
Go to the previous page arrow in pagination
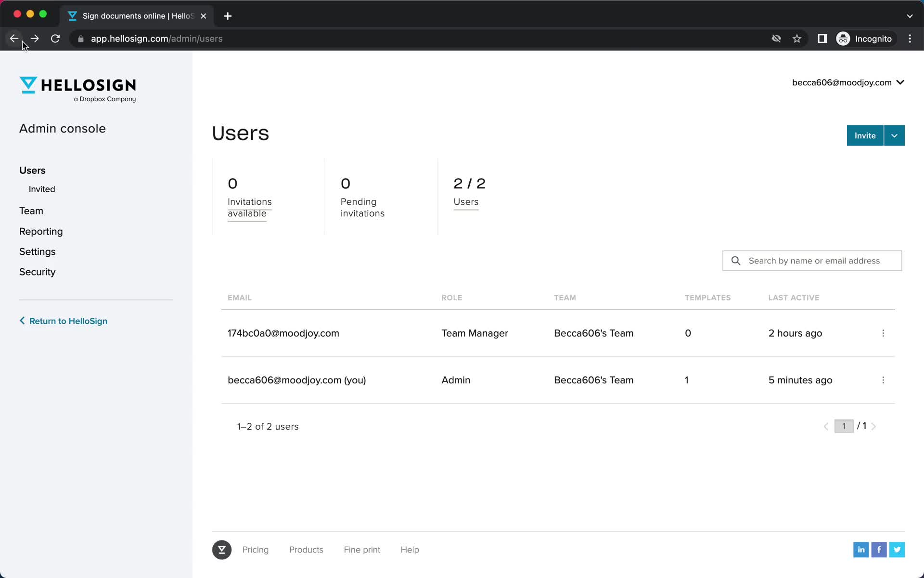(x=826, y=426)
